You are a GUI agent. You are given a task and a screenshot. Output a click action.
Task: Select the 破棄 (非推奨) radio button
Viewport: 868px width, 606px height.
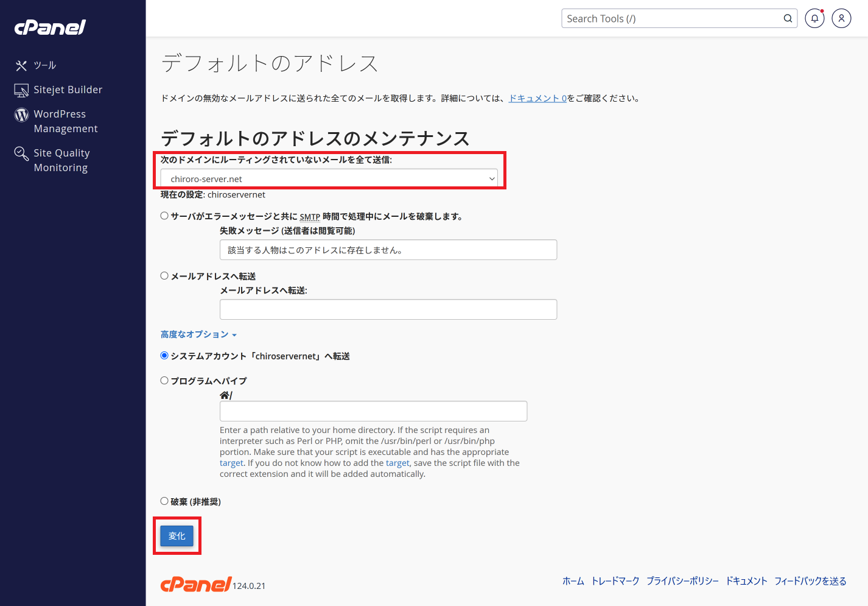pyautogui.click(x=164, y=501)
